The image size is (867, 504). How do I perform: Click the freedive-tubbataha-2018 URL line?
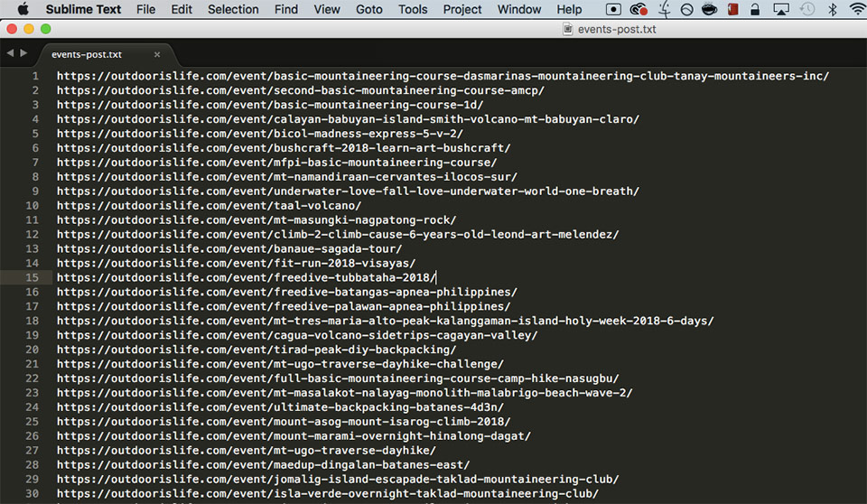(x=246, y=277)
